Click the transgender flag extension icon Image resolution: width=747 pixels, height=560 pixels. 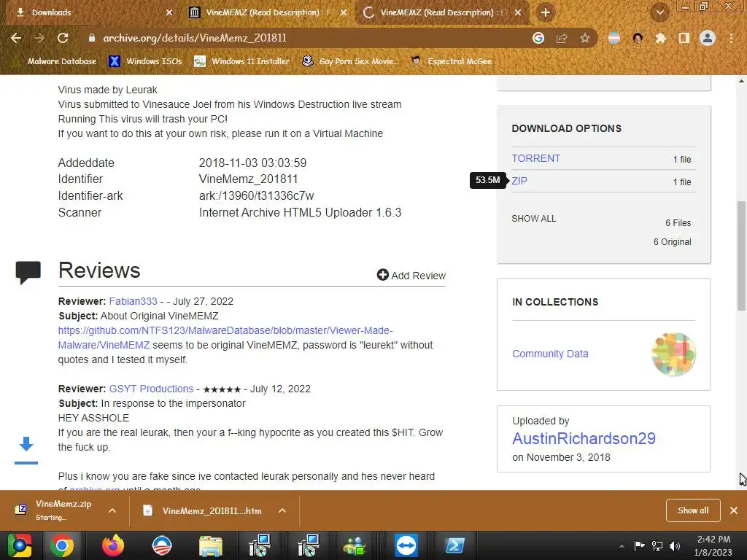coord(614,38)
